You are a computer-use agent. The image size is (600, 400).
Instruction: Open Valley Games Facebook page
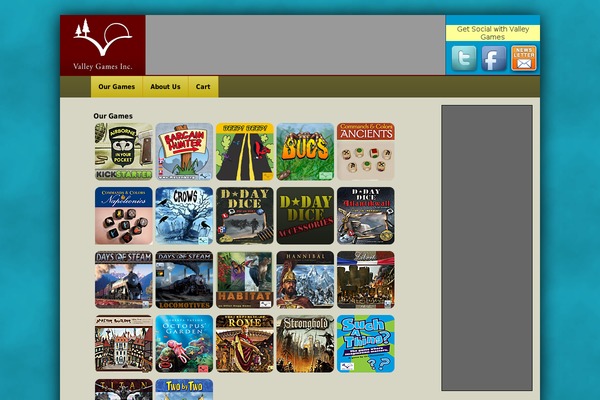pyautogui.click(x=494, y=59)
